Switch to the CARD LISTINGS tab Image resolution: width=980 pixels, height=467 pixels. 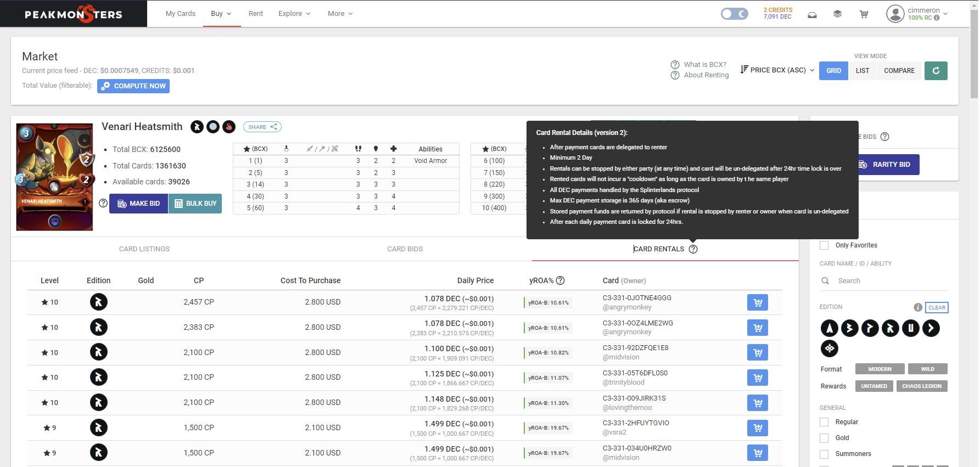pyautogui.click(x=144, y=249)
